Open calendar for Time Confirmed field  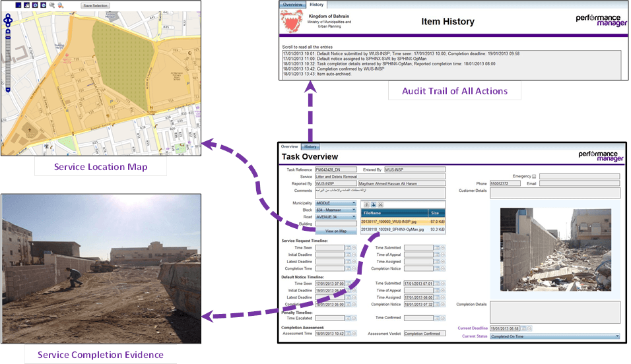(437, 318)
